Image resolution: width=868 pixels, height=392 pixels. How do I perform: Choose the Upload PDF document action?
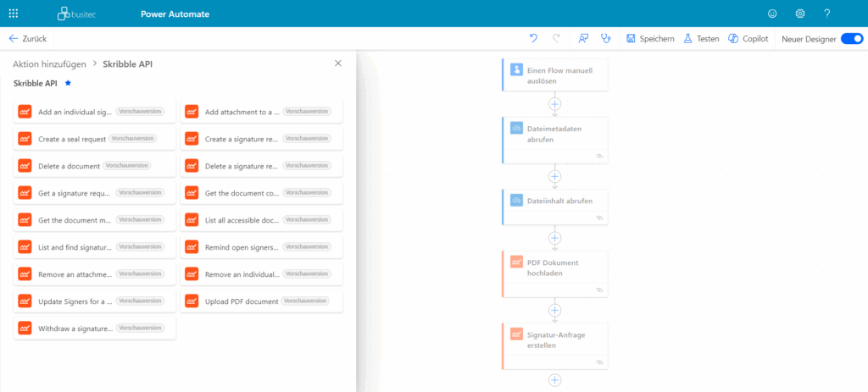(x=261, y=301)
